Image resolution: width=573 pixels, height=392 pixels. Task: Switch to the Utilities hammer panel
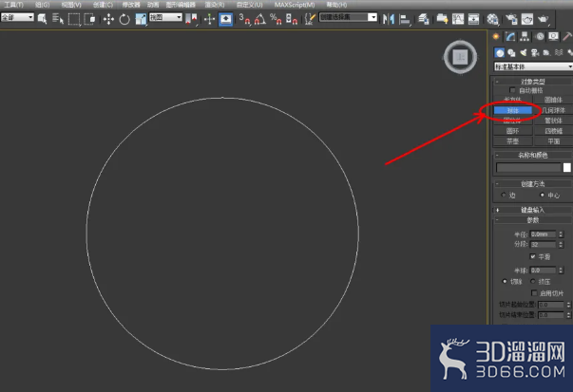[567, 36]
